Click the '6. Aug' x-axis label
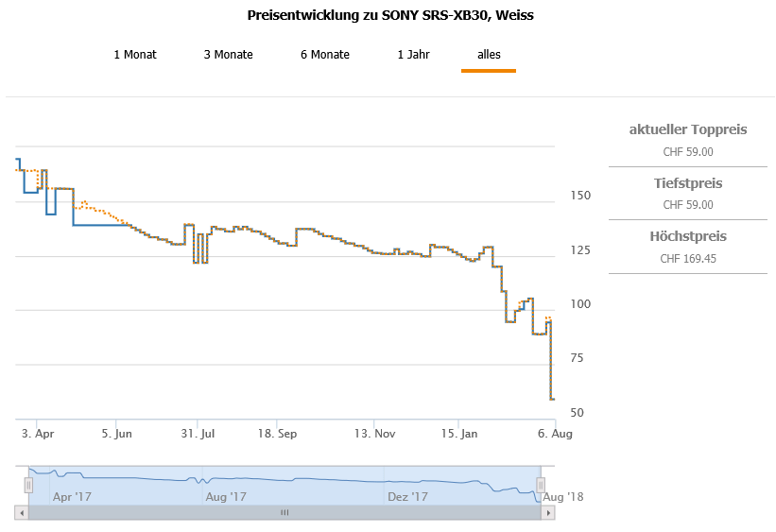The image size is (776, 532). pyautogui.click(x=557, y=434)
